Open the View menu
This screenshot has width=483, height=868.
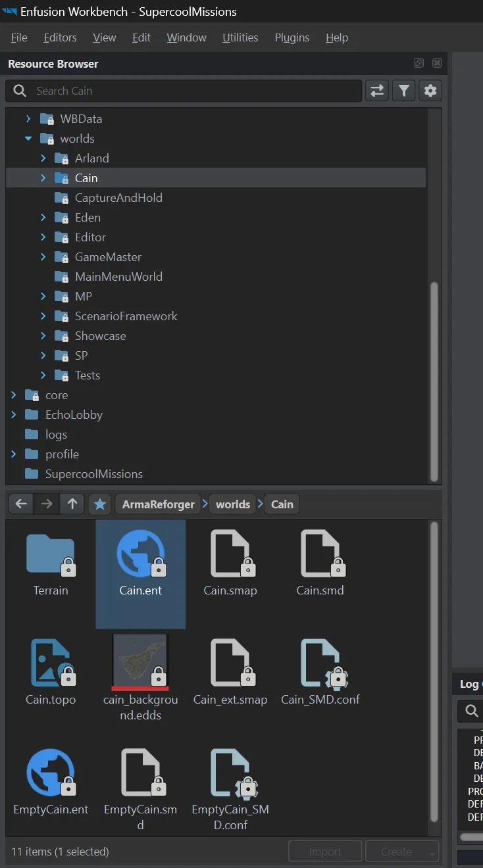pos(104,37)
